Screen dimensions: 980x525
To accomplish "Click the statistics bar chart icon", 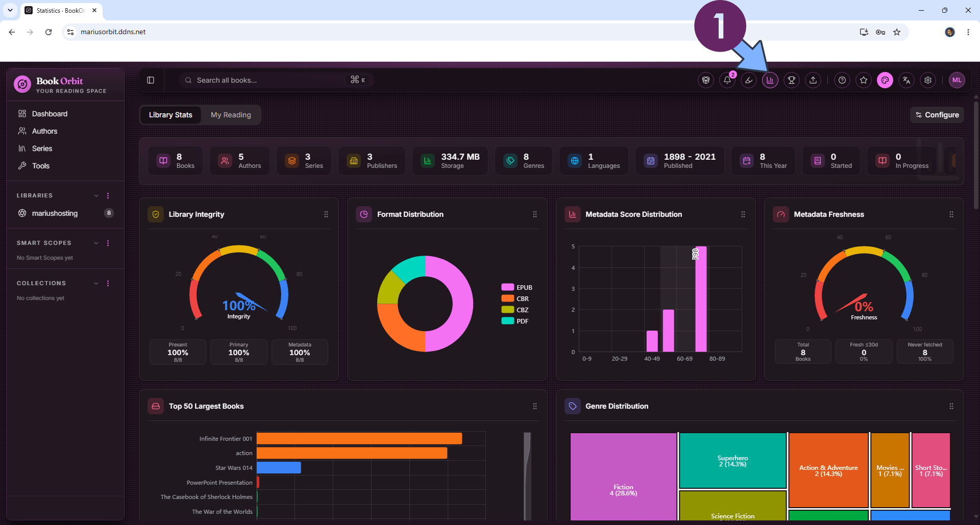I will point(770,80).
